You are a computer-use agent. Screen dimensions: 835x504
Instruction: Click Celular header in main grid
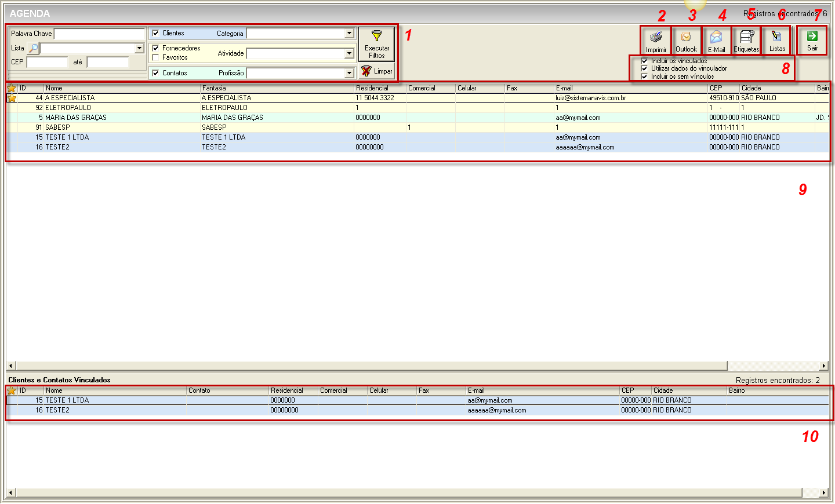click(x=480, y=88)
